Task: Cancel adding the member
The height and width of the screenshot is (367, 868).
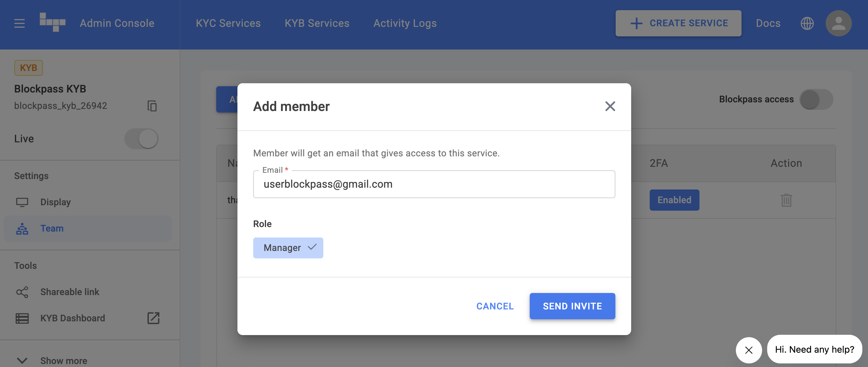Action: tap(495, 306)
